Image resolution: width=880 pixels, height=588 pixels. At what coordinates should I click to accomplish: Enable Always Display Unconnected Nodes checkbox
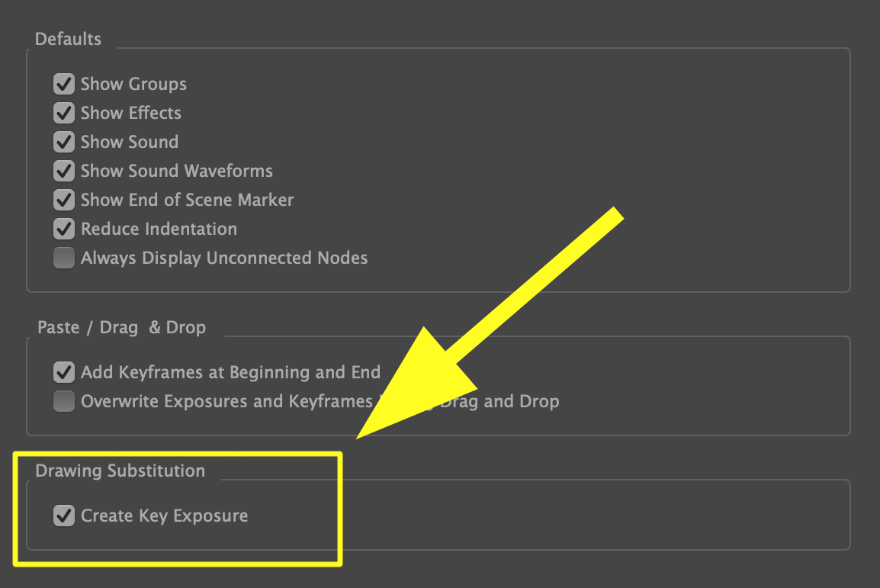pos(64,258)
